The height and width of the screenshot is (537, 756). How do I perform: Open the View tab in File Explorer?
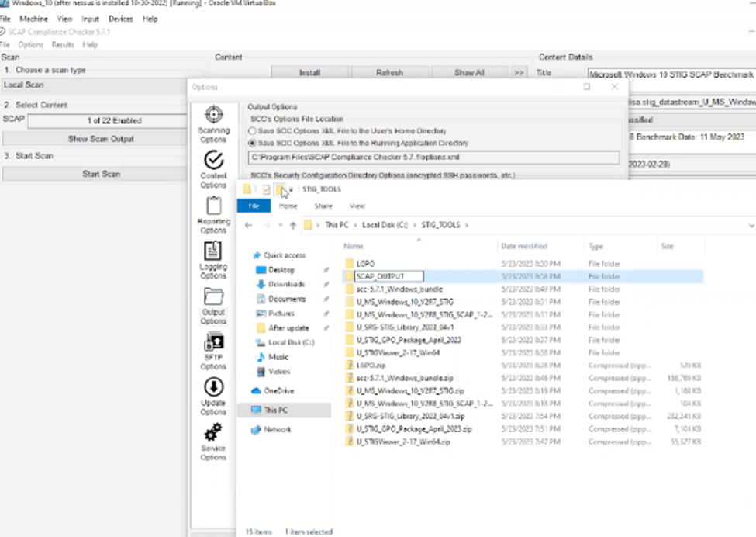coord(357,206)
